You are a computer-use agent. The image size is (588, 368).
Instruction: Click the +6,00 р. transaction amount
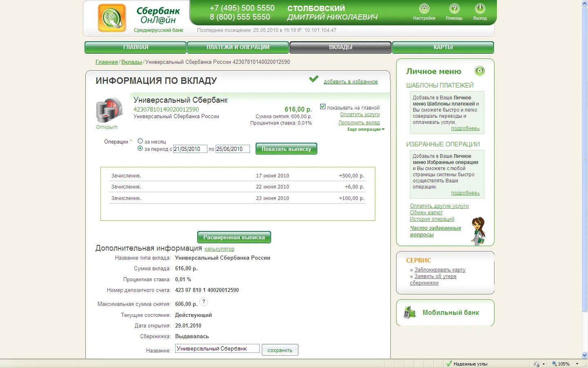click(x=354, y=187)
